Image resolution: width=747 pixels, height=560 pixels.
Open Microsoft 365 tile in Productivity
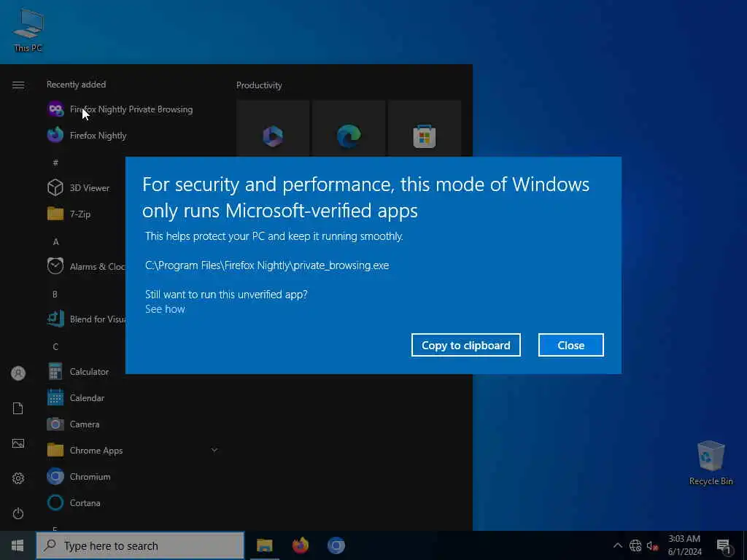click(273, 128)
